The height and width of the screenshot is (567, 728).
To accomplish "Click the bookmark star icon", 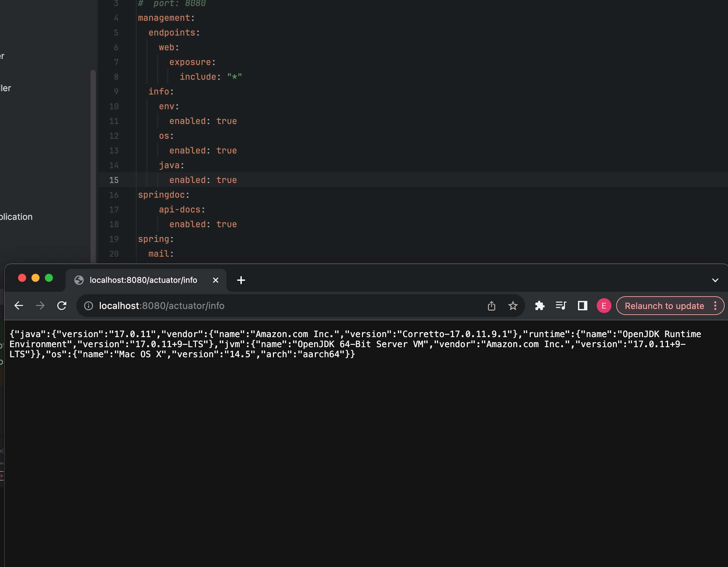I will point(513,306).
